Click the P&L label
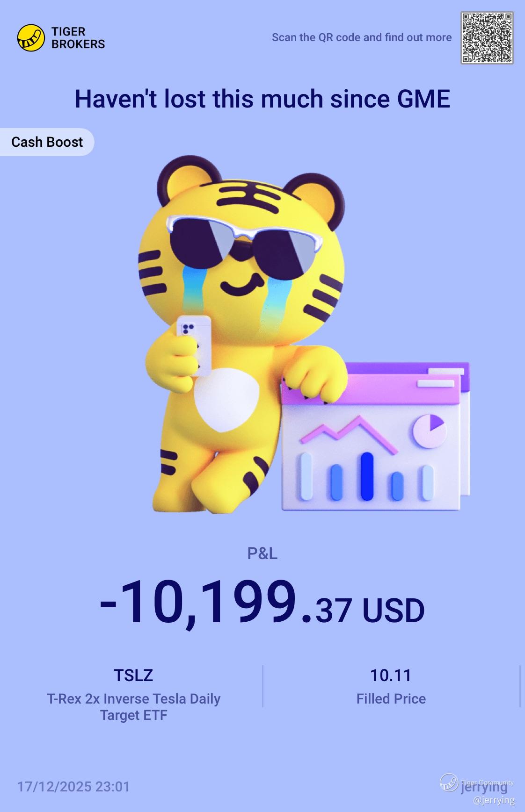Image resolution: width=525 pixels, height=812 pixels. coord(262,553)
